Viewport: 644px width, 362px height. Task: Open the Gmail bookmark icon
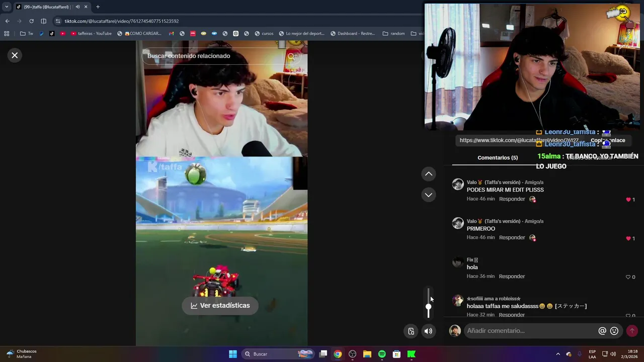point(171,34)
